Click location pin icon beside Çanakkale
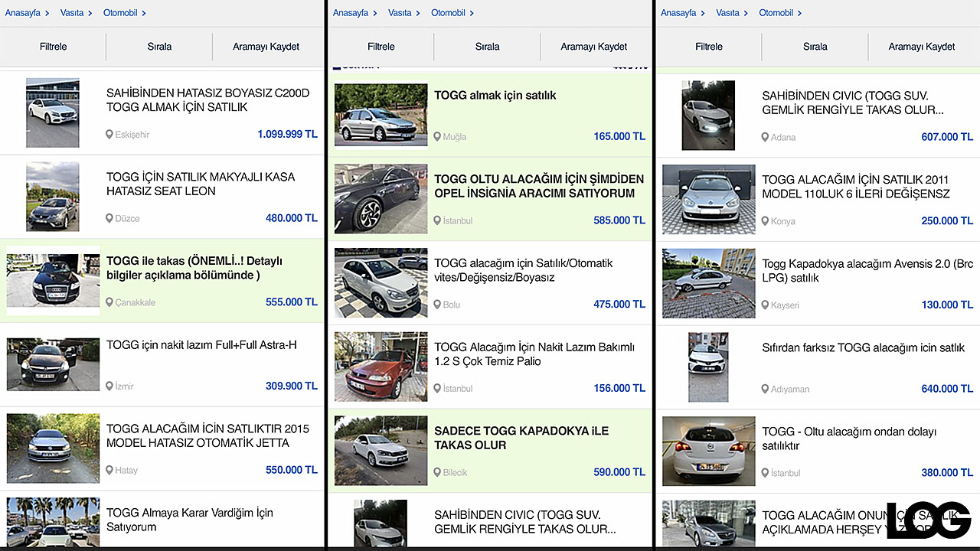 click(x=109, y=302)
